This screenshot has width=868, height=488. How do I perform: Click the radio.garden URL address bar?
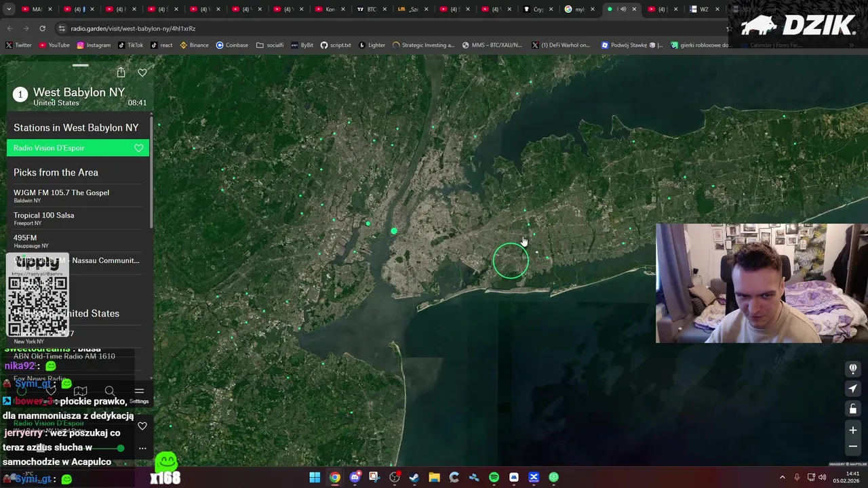click(387, 28)
